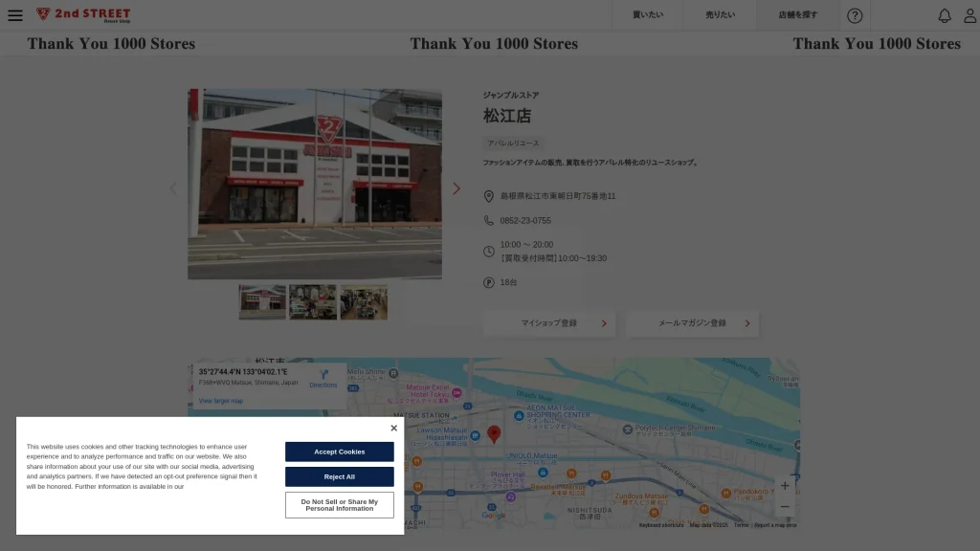Viewport: 980px width, 551px height.
Task: Zoom out on the map
Action: coord(785,507)
